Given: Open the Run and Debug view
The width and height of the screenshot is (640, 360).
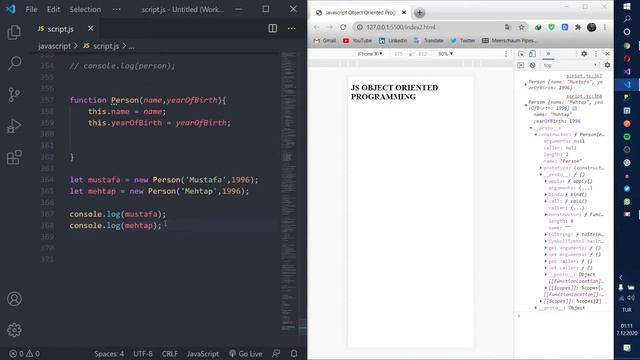Looking at the screenshot, I should (x=14, y=126).
